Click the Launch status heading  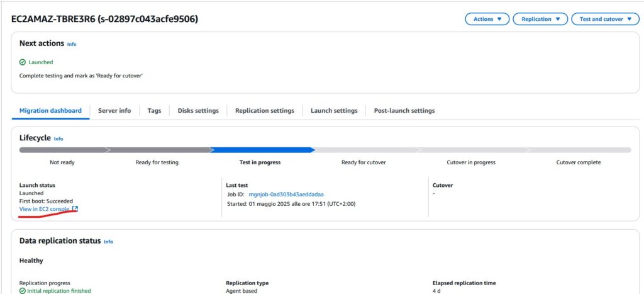pos(37,186)
